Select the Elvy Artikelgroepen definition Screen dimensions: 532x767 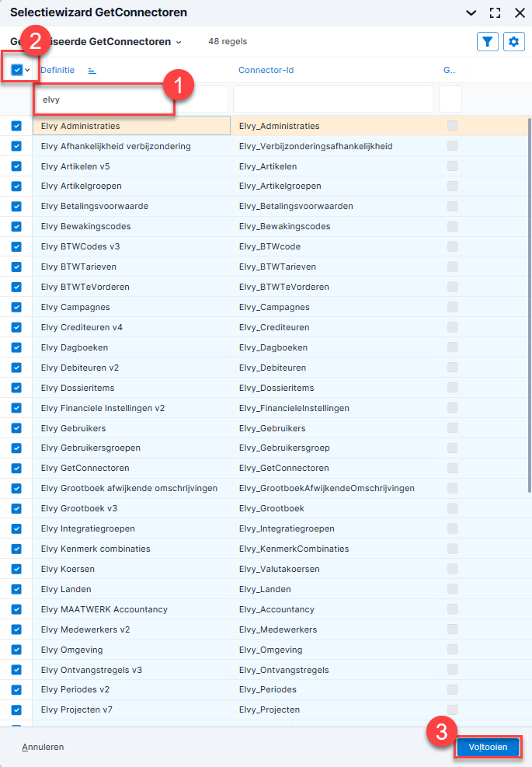coord(82,186)
